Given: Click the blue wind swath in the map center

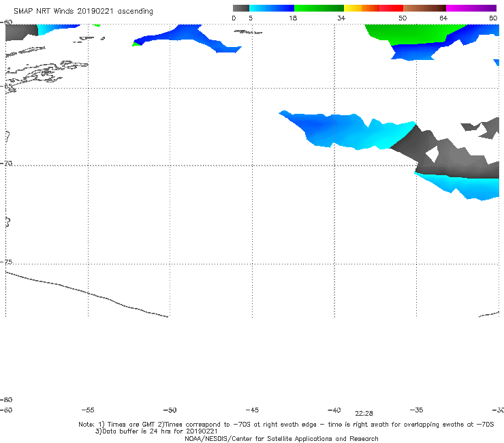Looking at the screenshot, I should pos(347,130).
